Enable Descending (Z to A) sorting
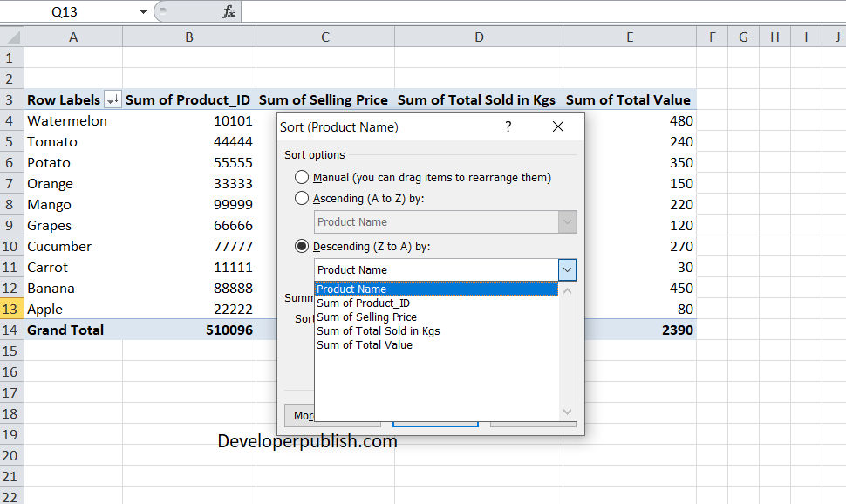The width and height of the screenshot is (846, 504). [x=301, y=246]
